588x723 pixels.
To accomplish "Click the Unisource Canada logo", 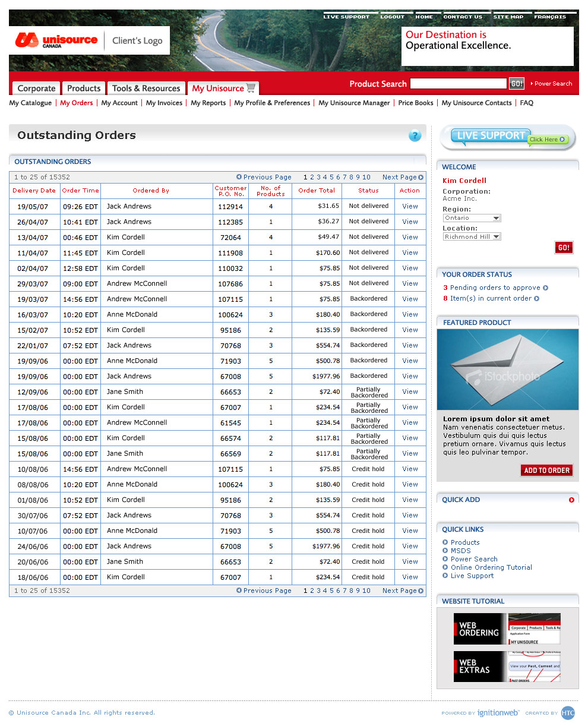I will (x=56, y=40).
